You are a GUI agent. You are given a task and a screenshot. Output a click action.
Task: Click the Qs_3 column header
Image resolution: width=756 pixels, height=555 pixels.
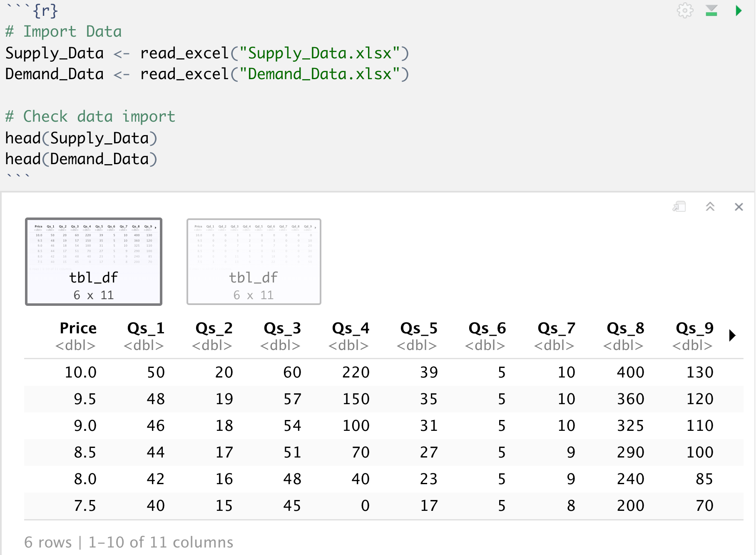[x=282, y=328]
